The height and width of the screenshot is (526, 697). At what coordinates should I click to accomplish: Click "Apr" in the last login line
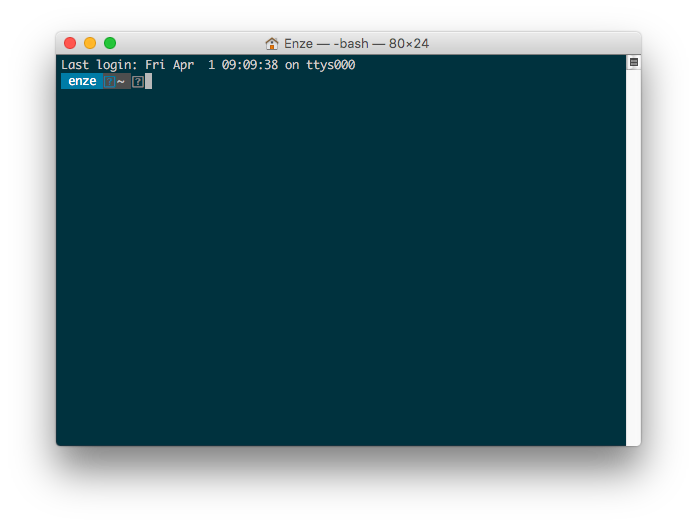click(x=183, y=65)
